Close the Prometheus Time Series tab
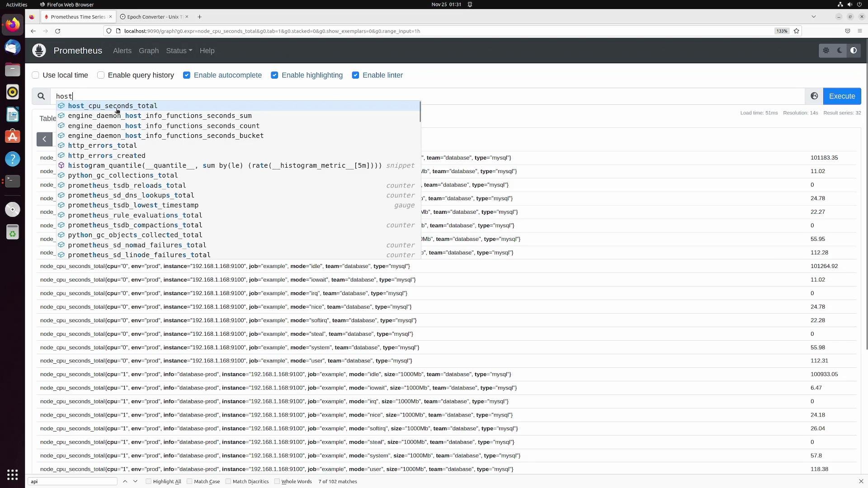The image size is (868, 488). 110,17
